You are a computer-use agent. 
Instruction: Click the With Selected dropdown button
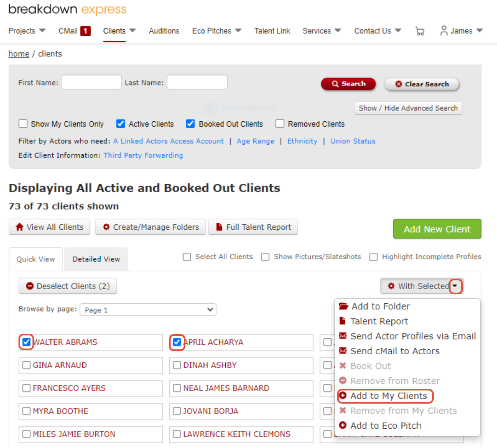pos(422,286)
